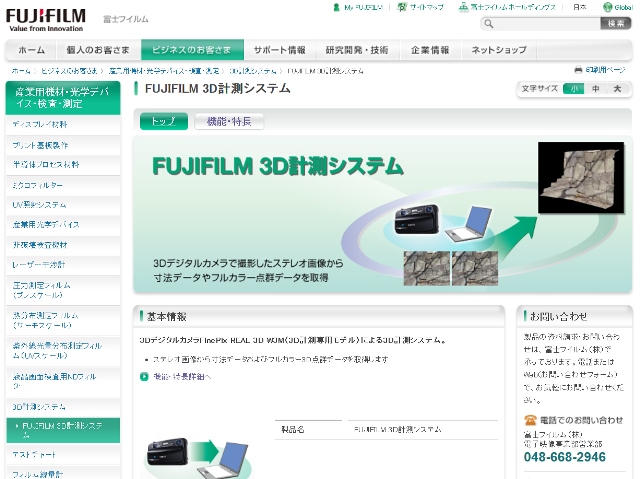Click the left stereo stone wall image
640x479 pixels.
pyautogui.click(x=427, y=268)
